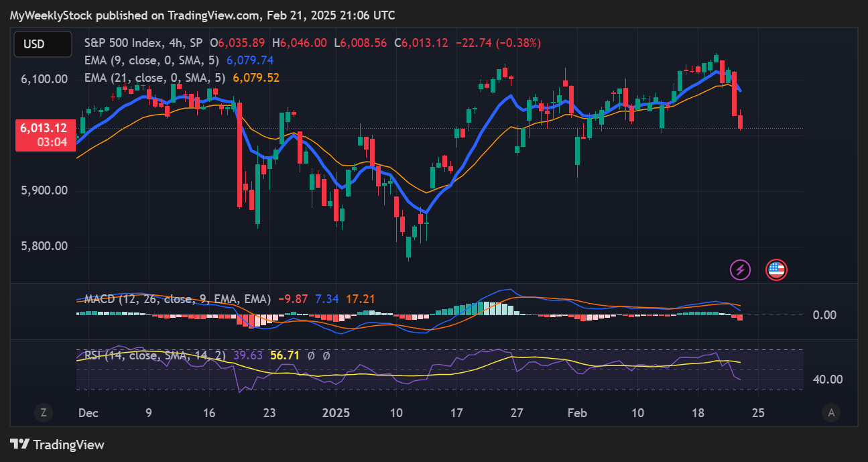This screenshot has height=462, width=868.
Task: Click the 6,100.00 price axis label
Action: tap(43, 79)
